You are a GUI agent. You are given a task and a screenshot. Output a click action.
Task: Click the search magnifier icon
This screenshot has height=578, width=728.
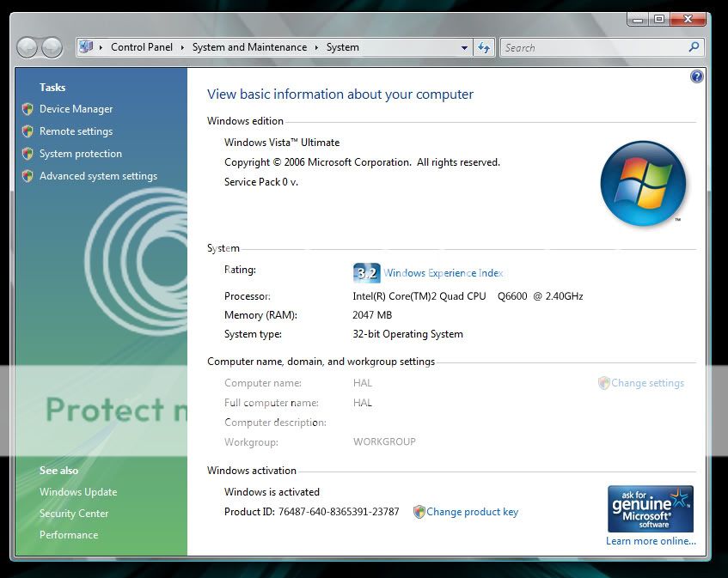click(694, 47)
